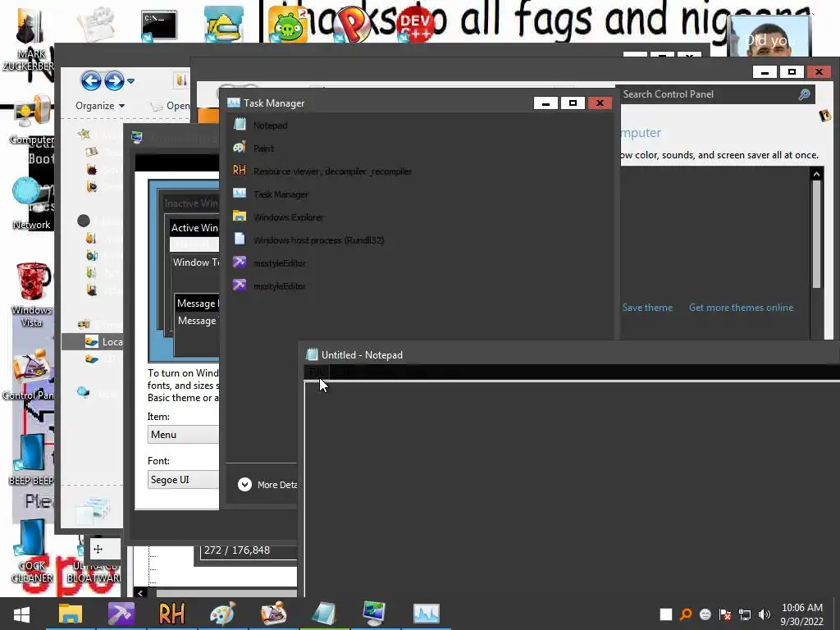Image resolution: width=840 pixels, height=630 pixels.
Task: Click the move-cross handle icon
Action: [98, 549]
